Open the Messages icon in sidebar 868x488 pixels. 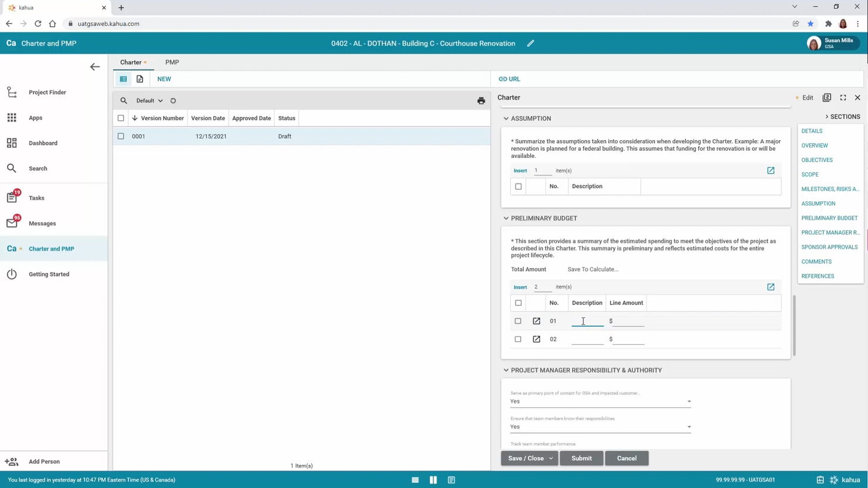click(12, 223)
